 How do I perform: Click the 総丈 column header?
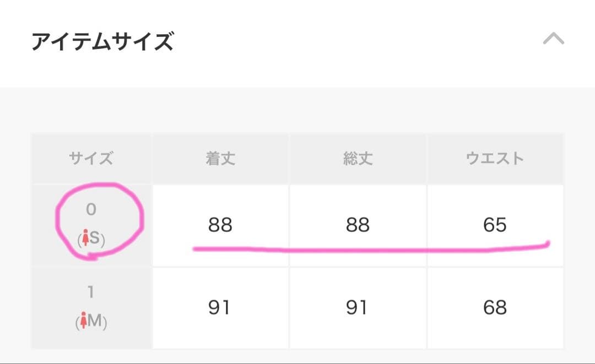[x=358, y=159]
